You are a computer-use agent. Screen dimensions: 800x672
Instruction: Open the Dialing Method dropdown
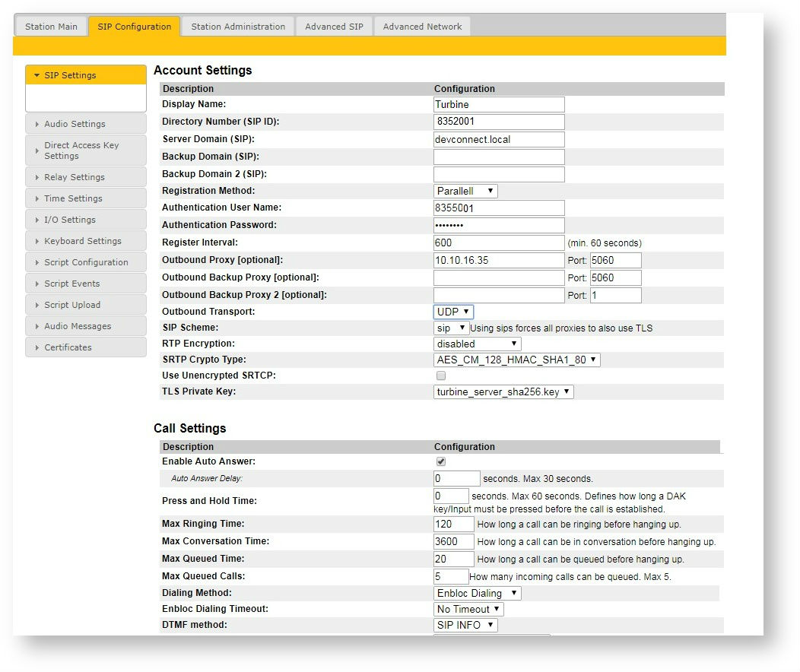tap(477, 592)
